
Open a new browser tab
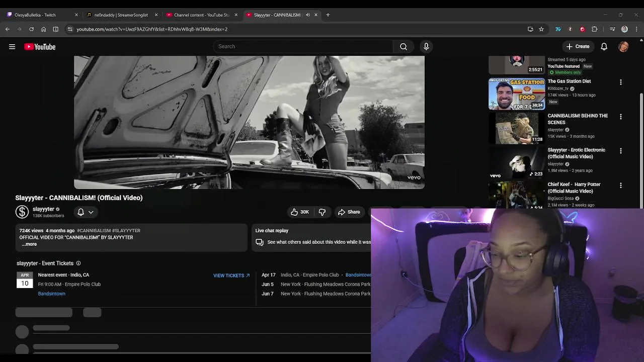328,15
